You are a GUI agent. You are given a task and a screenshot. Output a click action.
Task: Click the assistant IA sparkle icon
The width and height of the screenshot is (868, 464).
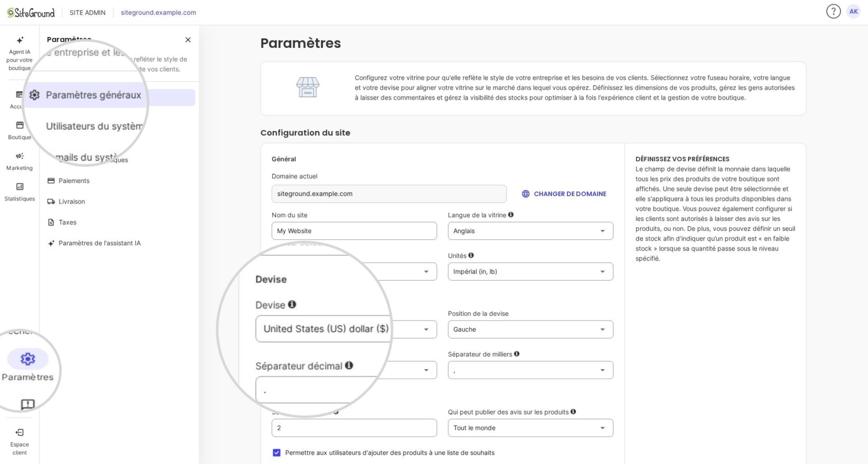(x=51, y=243)
